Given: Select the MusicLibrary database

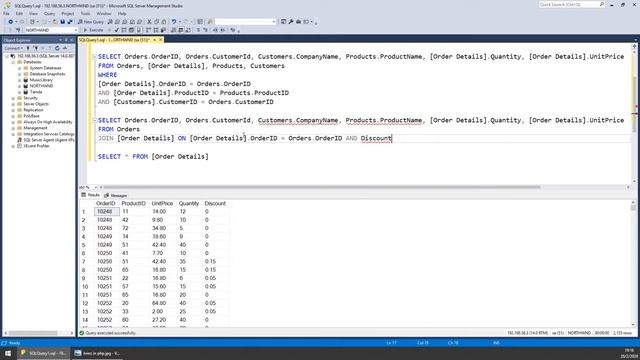Looking at the screenshot, I should 41,80.
